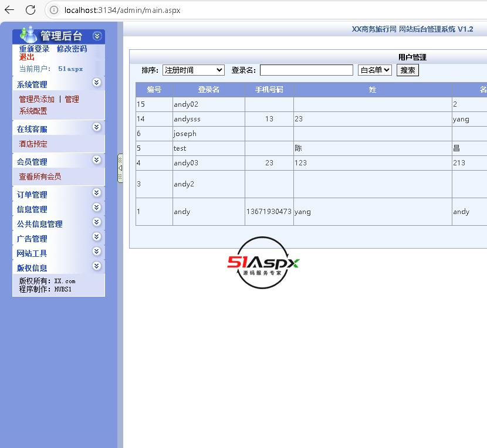Click the joseph login name cell
This screenshot has width=487, height=448.
pos(209,134)
